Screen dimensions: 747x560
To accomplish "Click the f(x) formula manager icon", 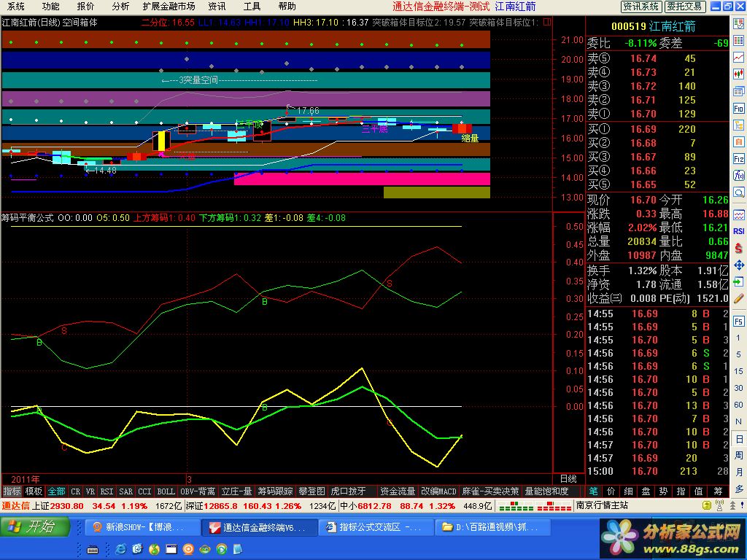I will [x=739, y=175].
